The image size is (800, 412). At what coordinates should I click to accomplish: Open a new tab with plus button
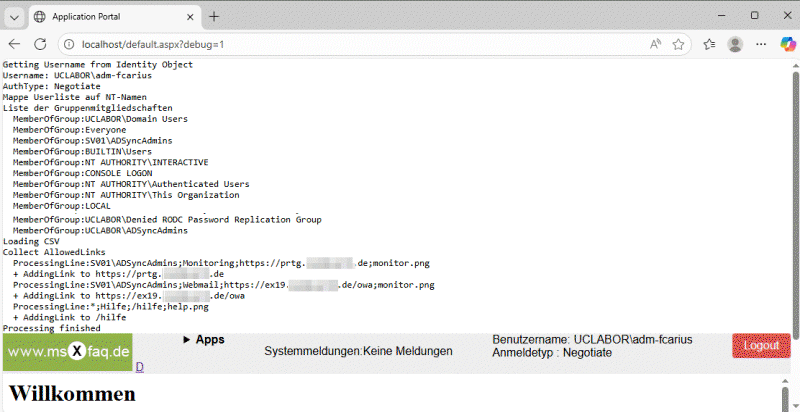(x=214, y=16)
